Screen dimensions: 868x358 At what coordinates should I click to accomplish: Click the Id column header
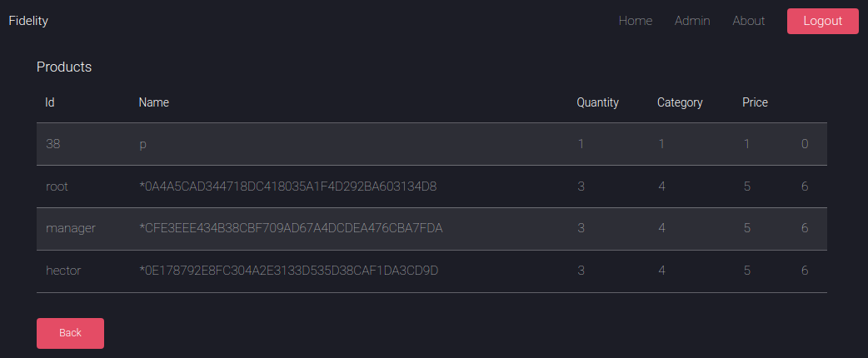click(x=50, y=102)
